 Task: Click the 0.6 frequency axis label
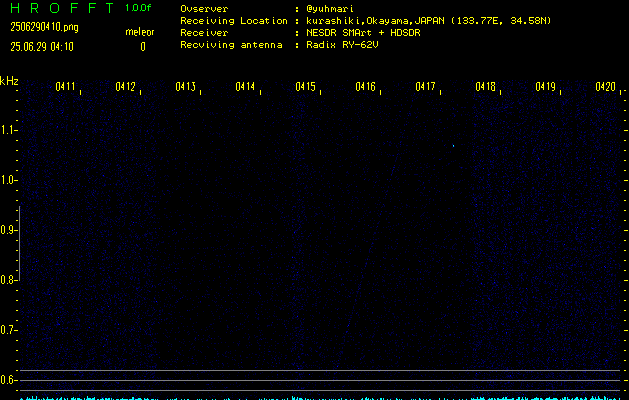tap(7, 380)
